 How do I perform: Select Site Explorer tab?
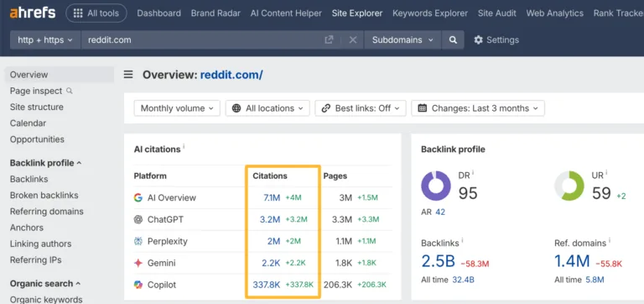coord(357,13)
